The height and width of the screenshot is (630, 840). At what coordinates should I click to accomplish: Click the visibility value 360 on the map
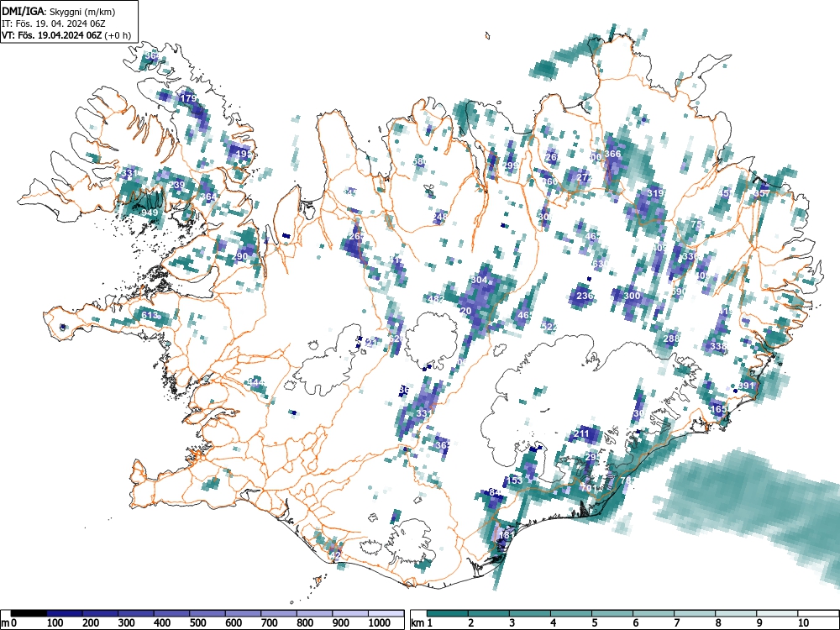point(549,181)
